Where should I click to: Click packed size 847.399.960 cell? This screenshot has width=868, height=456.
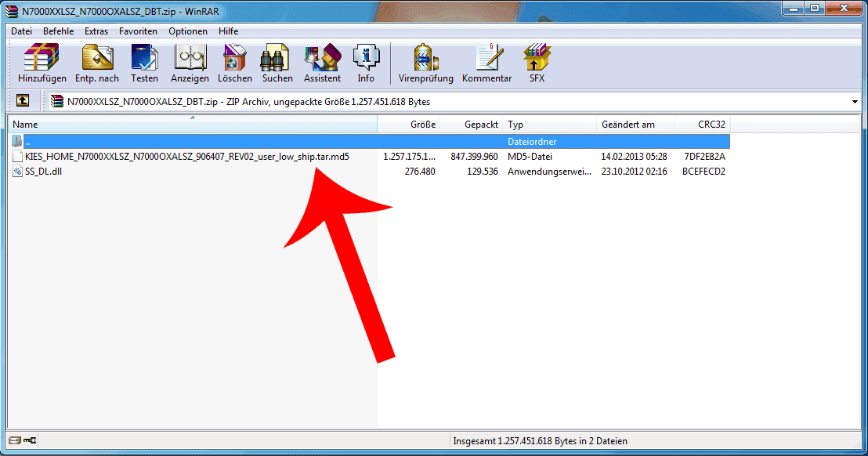pos(474,157)
